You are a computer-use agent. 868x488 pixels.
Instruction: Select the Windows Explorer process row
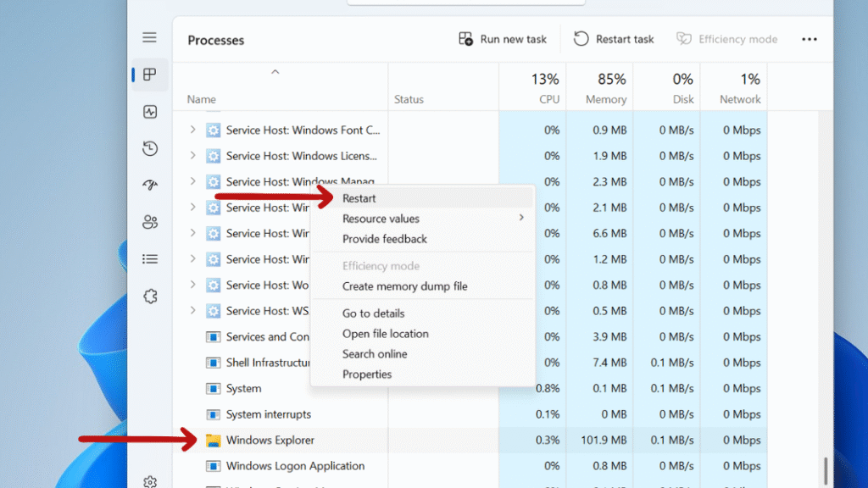pos(470,441)
